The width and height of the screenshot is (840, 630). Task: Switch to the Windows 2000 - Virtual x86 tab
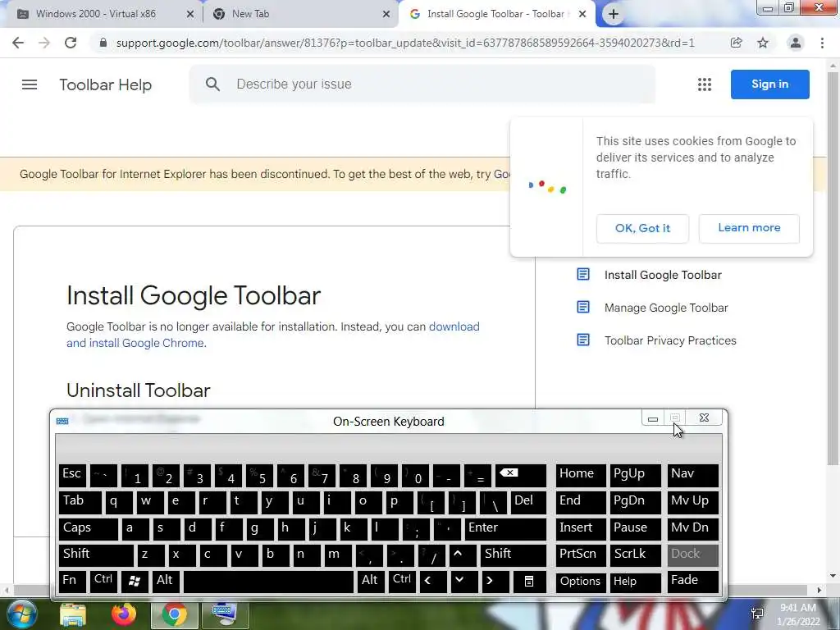96,14
